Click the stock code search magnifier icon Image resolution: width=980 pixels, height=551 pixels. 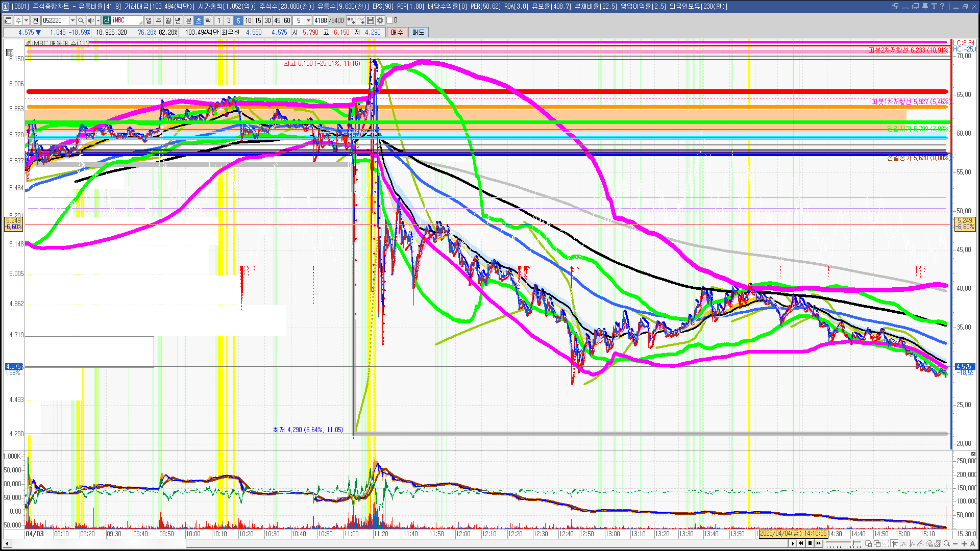click(x=81, y=20)
